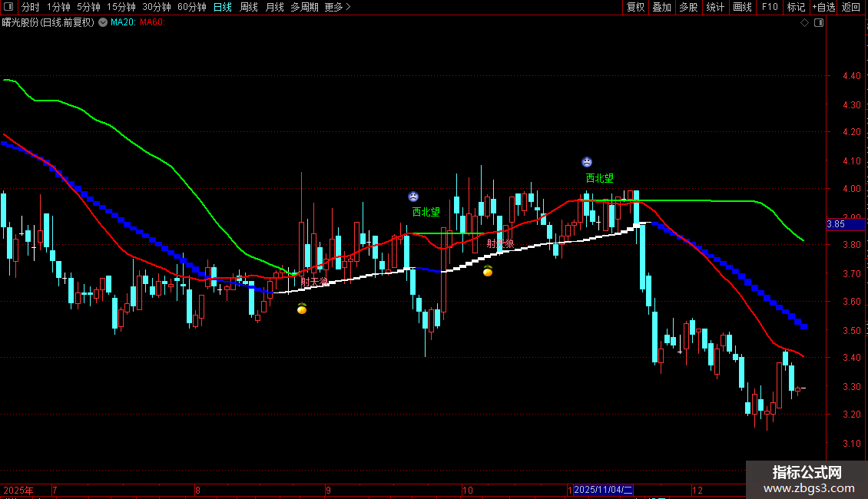This screenshot has height=499, width=868.
Task: Switch to the 周线 weekly chart tab
Action: [249, 7]
